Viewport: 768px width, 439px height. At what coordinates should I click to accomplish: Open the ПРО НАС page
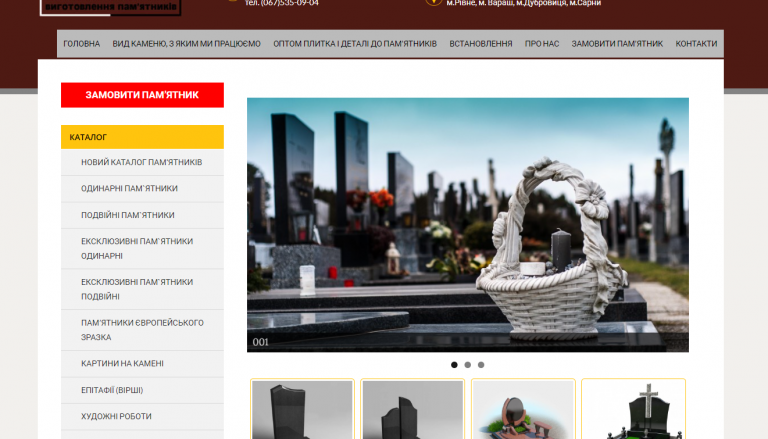[x=542, y=44]
